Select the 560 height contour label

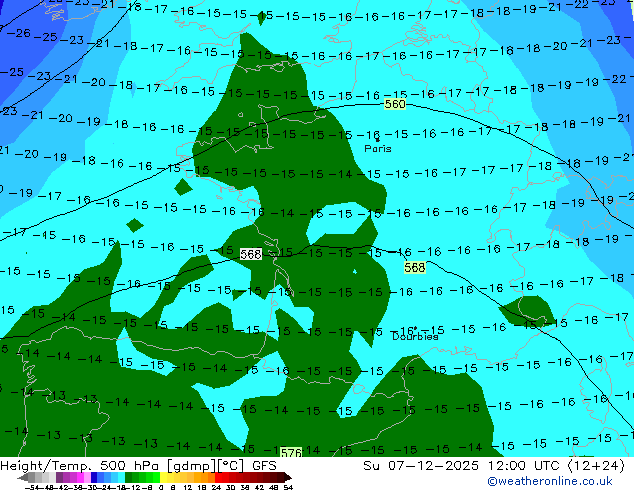395,104
